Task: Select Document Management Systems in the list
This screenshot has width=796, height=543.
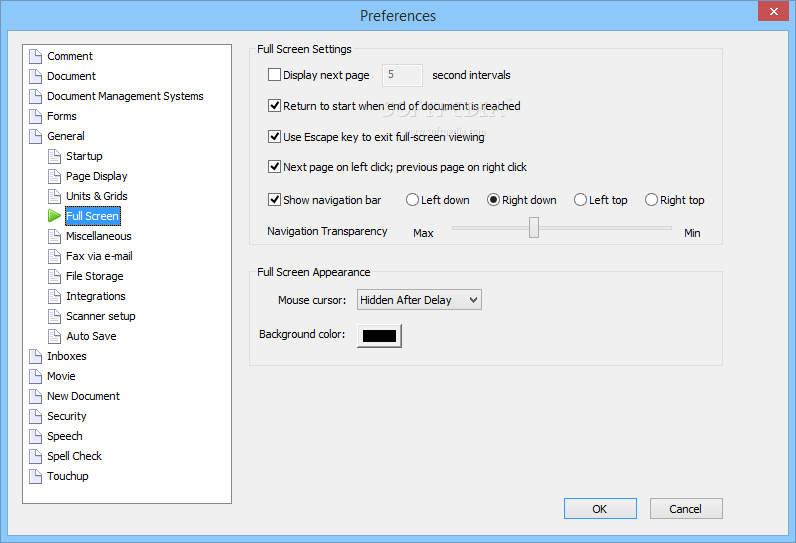Action: (x=125, y=96)
